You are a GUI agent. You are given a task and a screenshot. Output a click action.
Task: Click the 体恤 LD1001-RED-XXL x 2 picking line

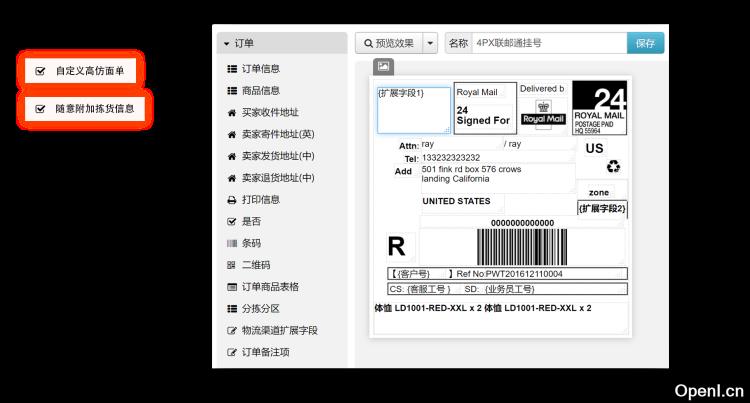[x=483, y=308]
